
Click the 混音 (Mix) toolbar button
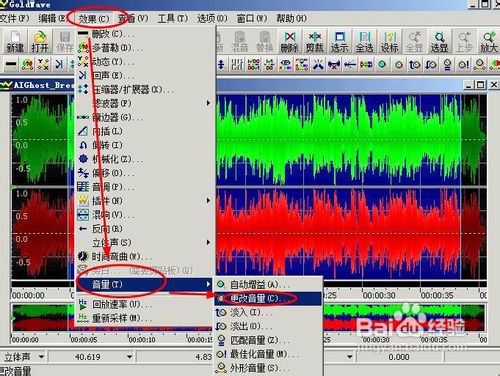[239, 42]
